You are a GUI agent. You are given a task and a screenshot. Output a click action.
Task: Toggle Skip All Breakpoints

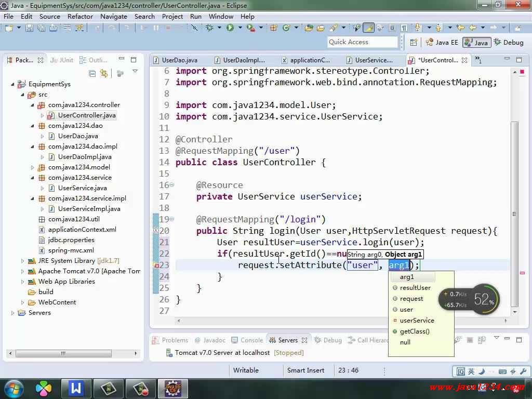[x=194, y=28]
